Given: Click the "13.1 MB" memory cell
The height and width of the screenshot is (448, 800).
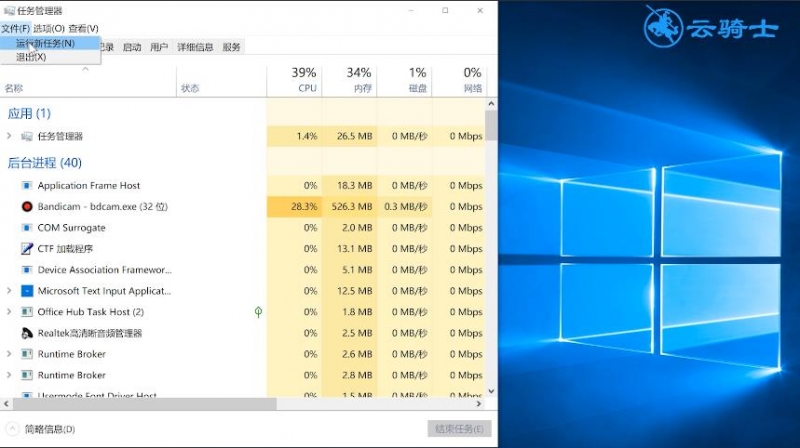Looking at the screenshot, I should [x=349, y=248].
